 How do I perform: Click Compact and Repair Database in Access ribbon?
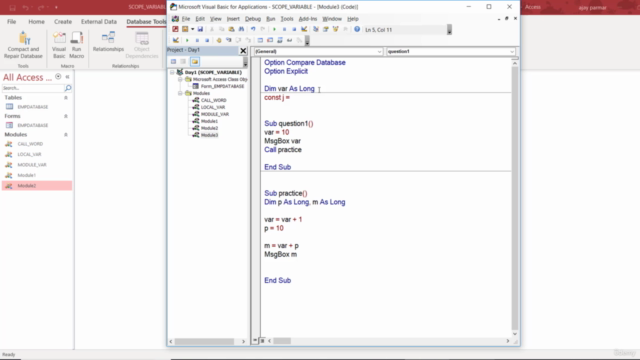[23, 45]
